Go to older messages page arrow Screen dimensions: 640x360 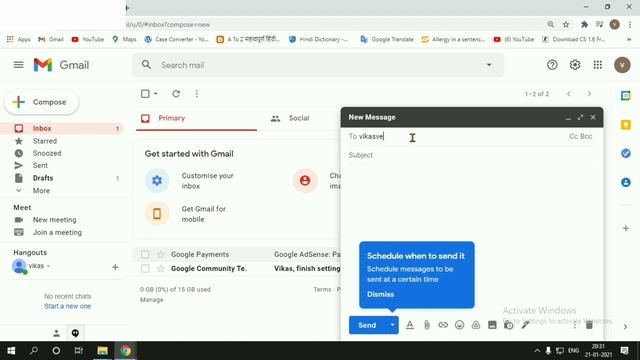pyautogui.click(x=589, y=94)
